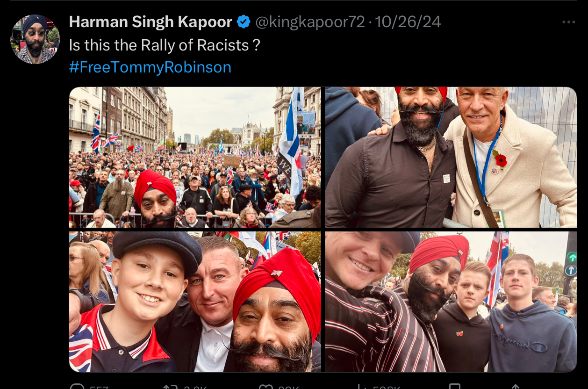Viewport: 588px width, 389px height.
Task: Expand the bottom-right photo with two teens
Action: pyautogui.click(x=451, y=302)
